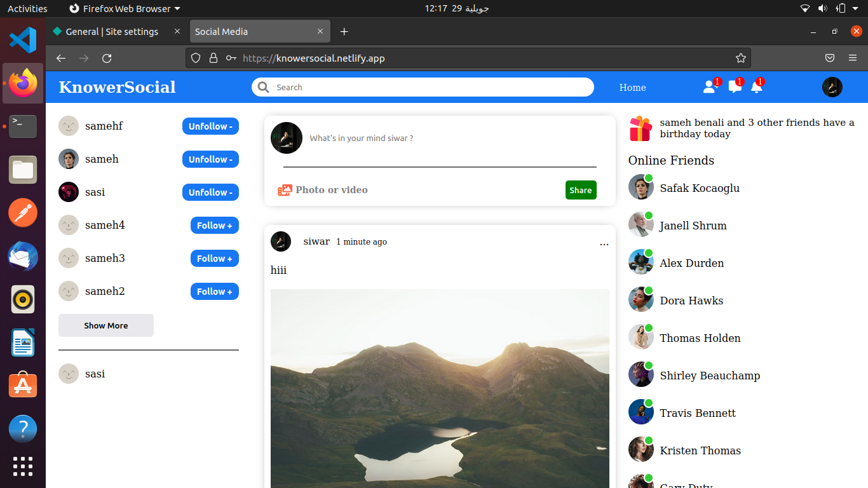The height and width of the screenshot is (488, 868).
Task: Expand the list with Show More
Action: (106, 325)
